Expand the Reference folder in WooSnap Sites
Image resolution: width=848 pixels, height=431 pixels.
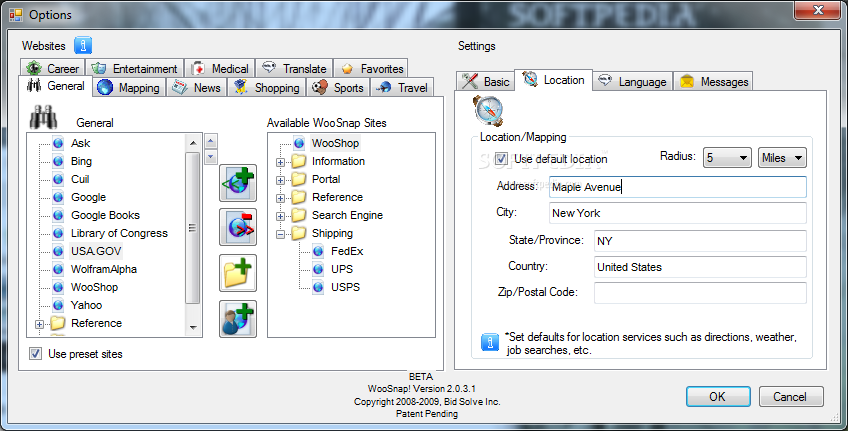(x=280, y=198)
